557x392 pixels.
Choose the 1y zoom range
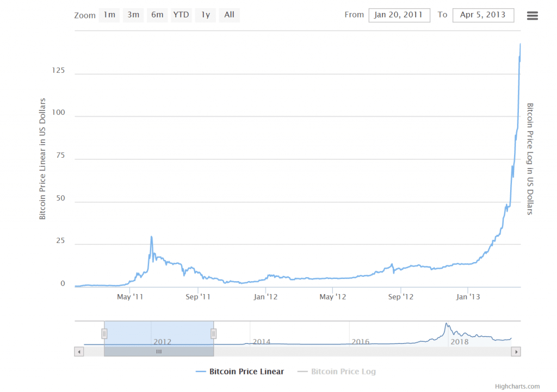tap(206, 15)
